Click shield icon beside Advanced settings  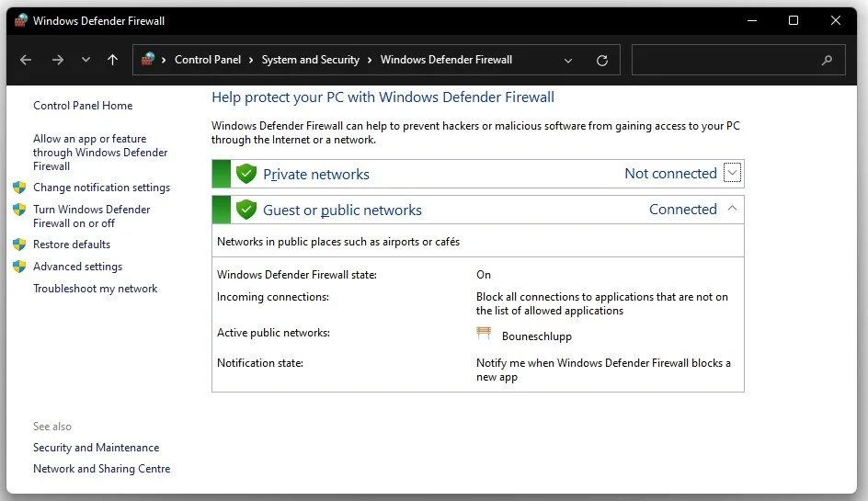(19, 267)
